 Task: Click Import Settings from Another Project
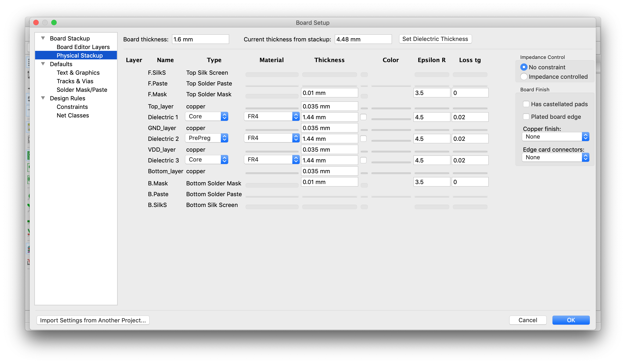click(93, 320)
